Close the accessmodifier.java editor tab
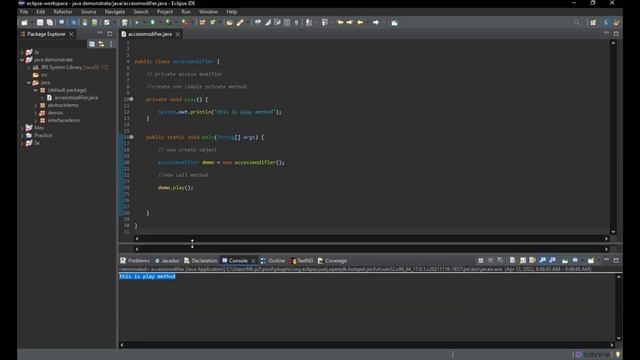Image resolution: width=640 pixels, height=360 pixels. 178,34
